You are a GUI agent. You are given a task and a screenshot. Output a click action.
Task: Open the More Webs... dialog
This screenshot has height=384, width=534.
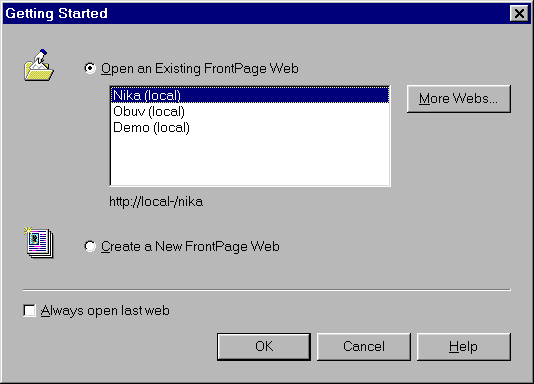pos(459,99)
